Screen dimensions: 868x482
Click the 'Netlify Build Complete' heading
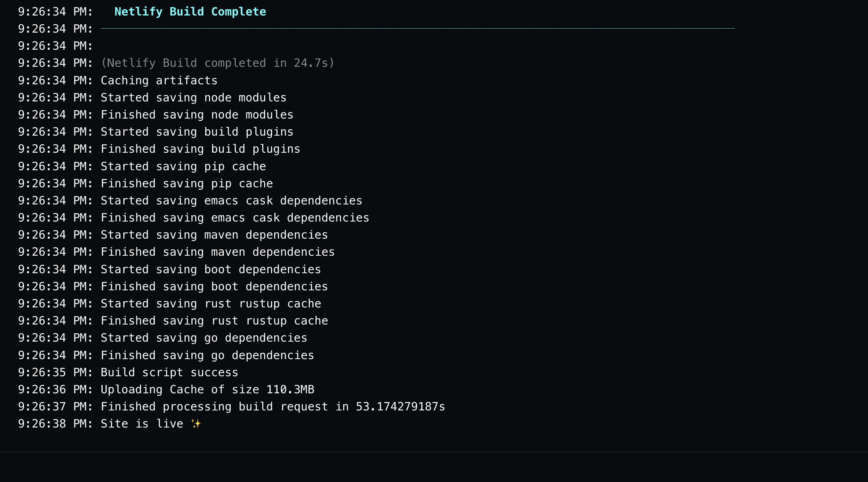tap(190, 12)
